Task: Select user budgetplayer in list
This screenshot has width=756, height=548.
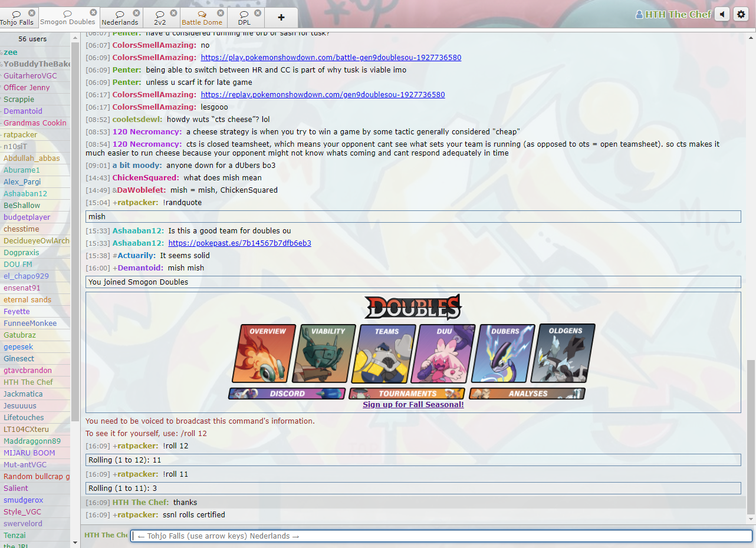Action: coord(35,217)
